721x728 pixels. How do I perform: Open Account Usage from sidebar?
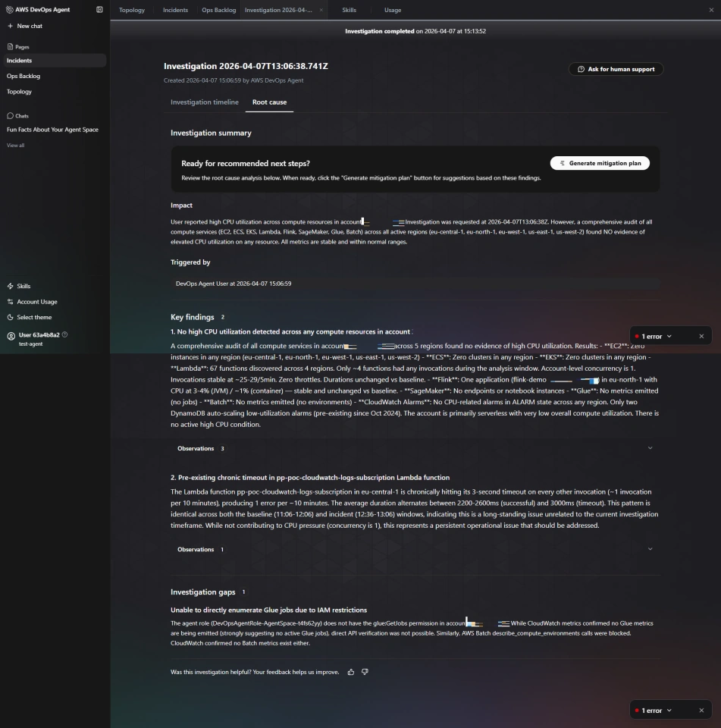[x=32, y=302]
